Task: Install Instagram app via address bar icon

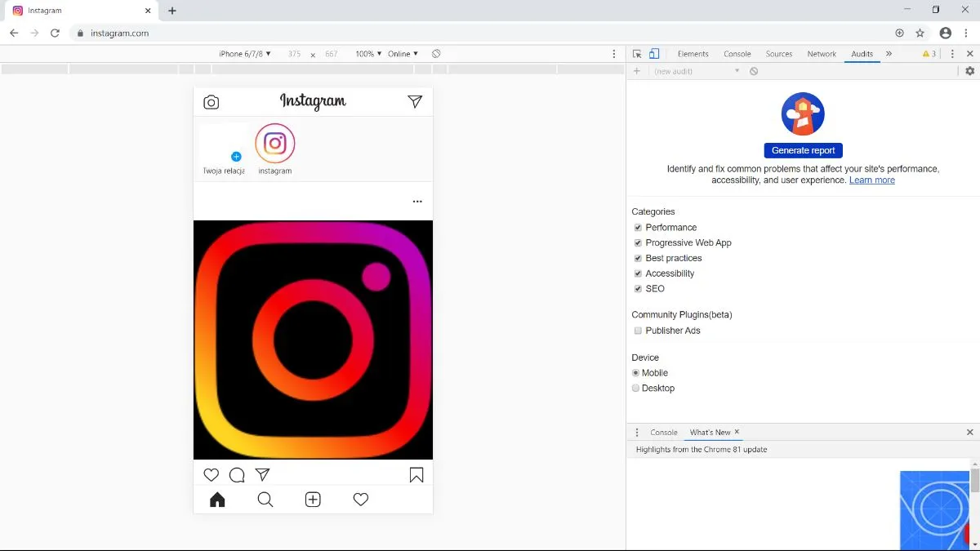Action: click(x=899, y=33)
